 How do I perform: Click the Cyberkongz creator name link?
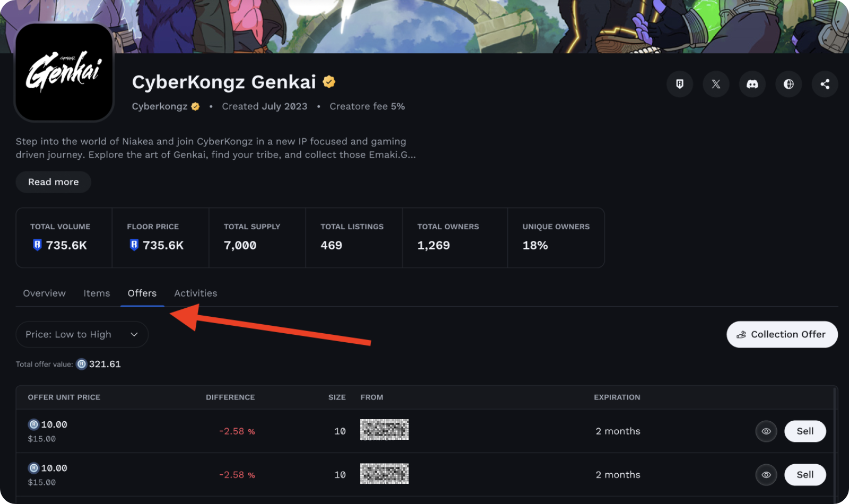point(159,107)
